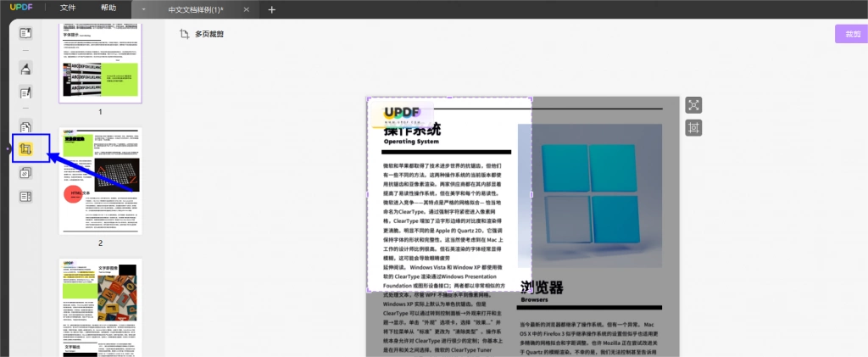Click the 浏览器 heading on the page

(x=542, y=287)
